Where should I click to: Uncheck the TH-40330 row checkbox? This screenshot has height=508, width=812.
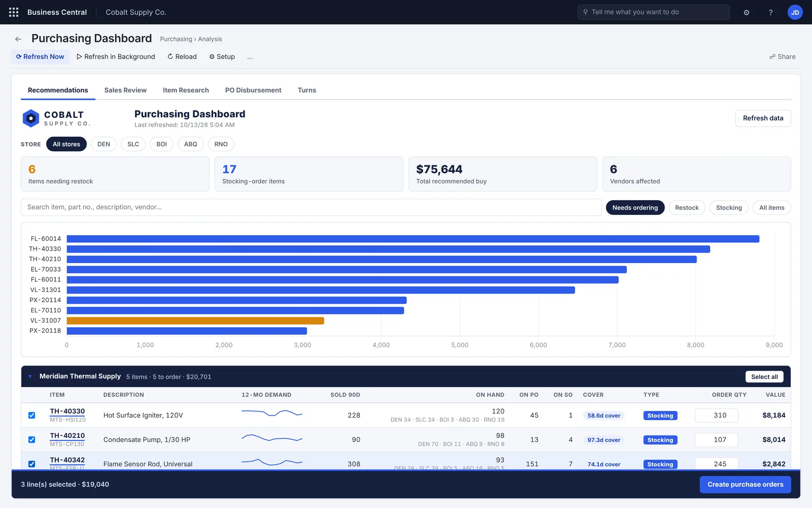31,415
